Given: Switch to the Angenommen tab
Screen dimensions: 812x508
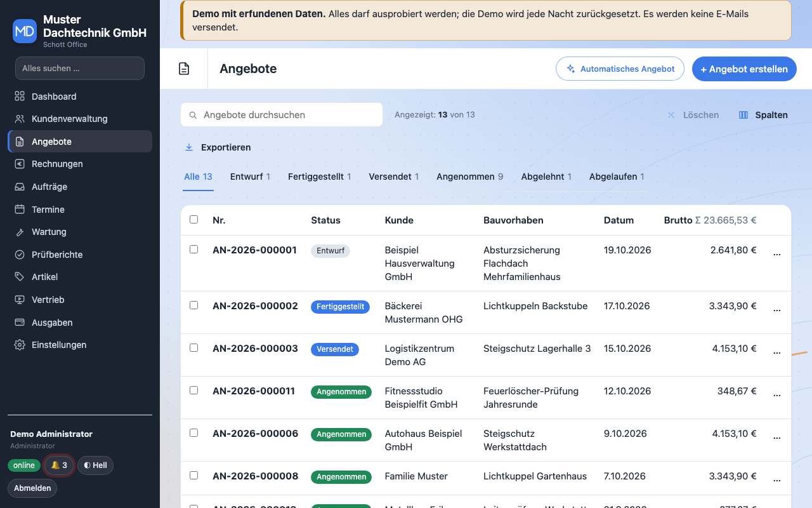Looking at the screenshot, I should (x=470, y=177).
